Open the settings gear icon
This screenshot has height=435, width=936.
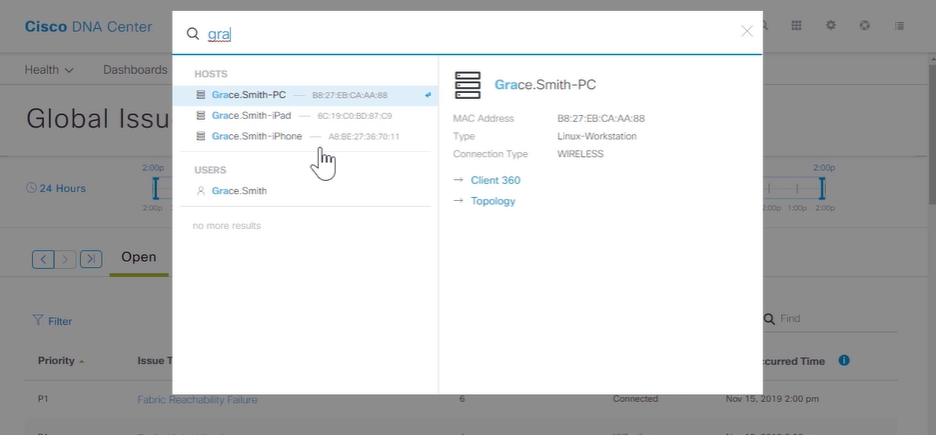(x=830, y=26)
